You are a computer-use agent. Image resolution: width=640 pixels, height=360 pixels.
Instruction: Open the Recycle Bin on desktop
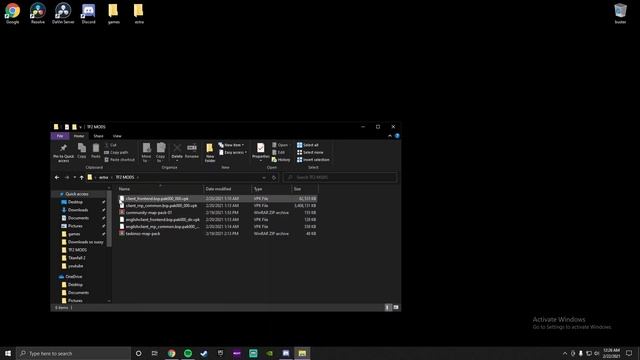pos(620,13)
